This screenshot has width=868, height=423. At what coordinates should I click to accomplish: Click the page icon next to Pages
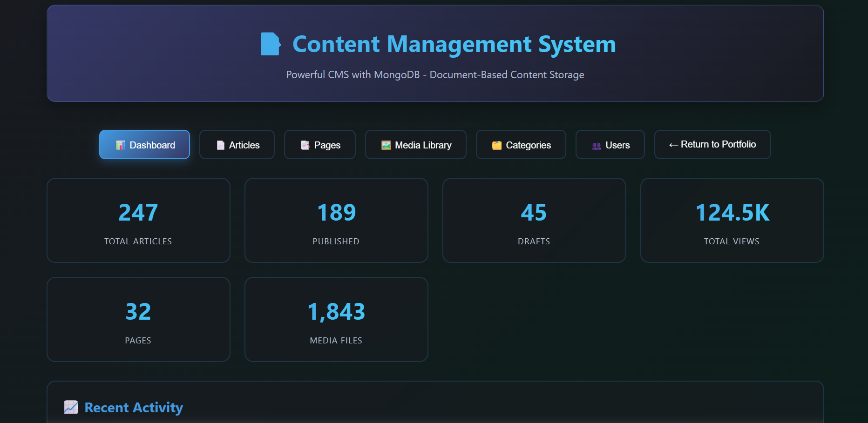pos(305,145)
